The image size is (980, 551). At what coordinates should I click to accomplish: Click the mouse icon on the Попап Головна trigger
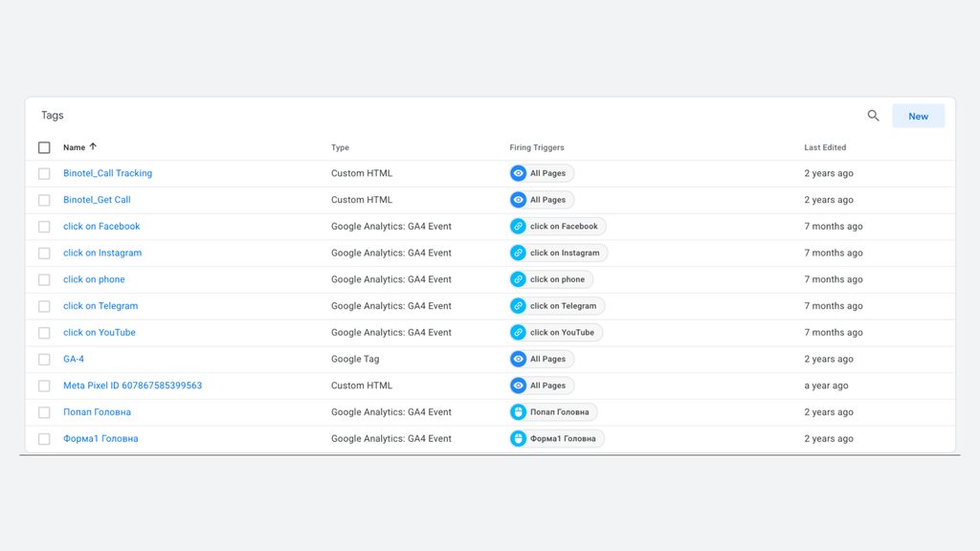click(518, 412)
